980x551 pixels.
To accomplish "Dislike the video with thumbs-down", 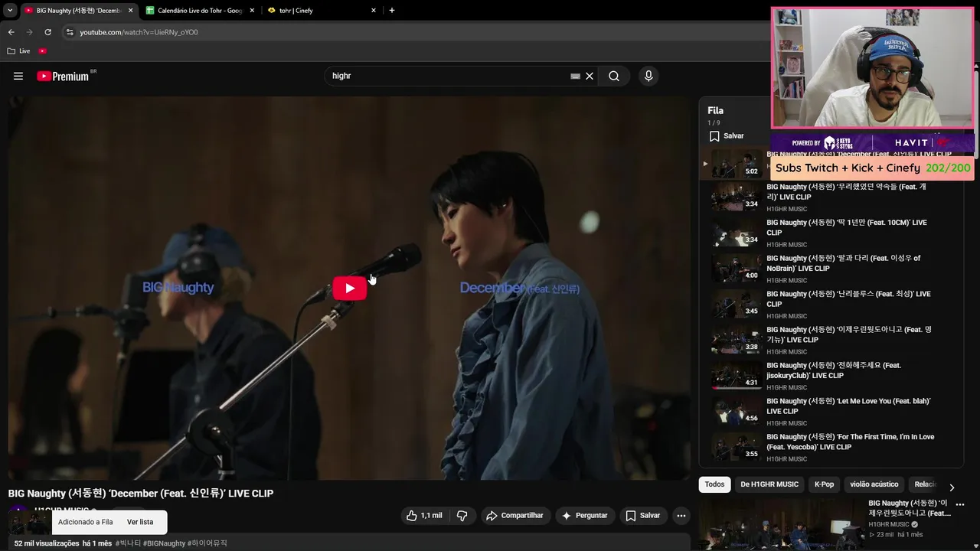I will [x=462, y=516].
